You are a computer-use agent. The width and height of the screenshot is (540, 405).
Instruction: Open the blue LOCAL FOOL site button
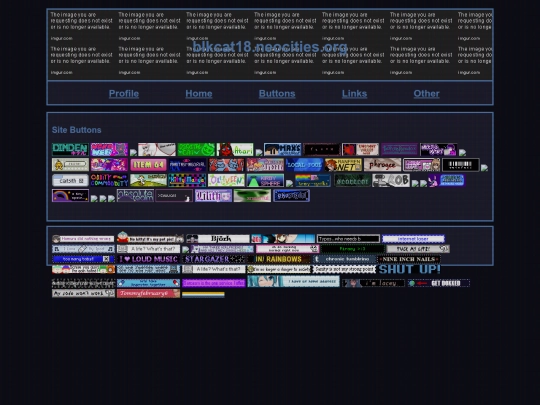coord(304,165)
